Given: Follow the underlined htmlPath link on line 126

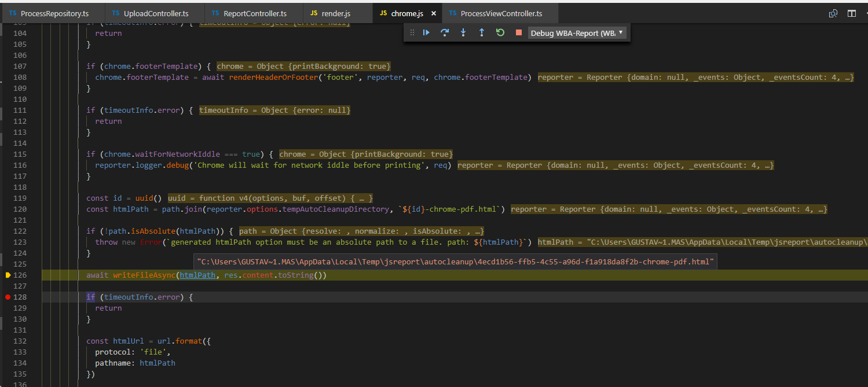Looking at the screenshot, I should coord(197,275).
